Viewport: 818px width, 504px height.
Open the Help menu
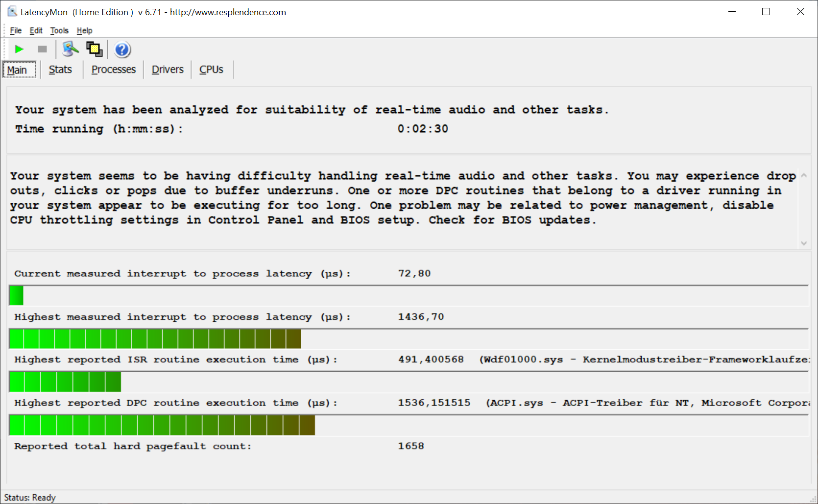pos(84,30)
